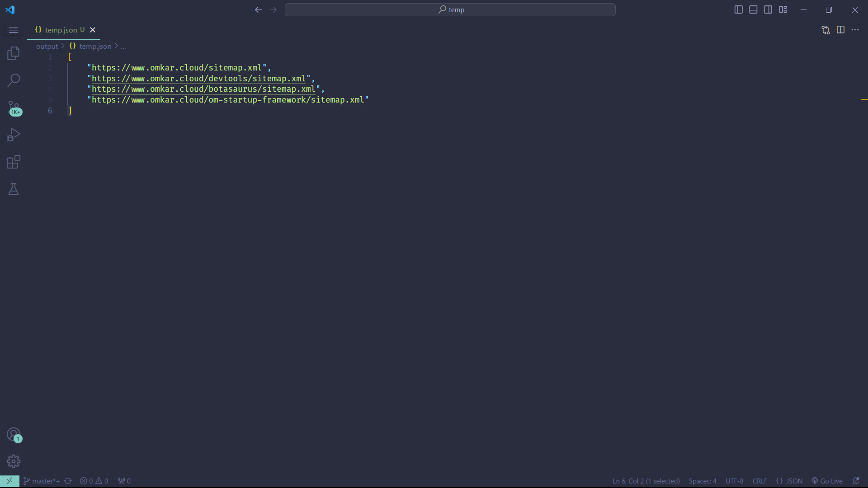Open the Manage settings gear
Screen dimensions: 868x488
point(14,461)
